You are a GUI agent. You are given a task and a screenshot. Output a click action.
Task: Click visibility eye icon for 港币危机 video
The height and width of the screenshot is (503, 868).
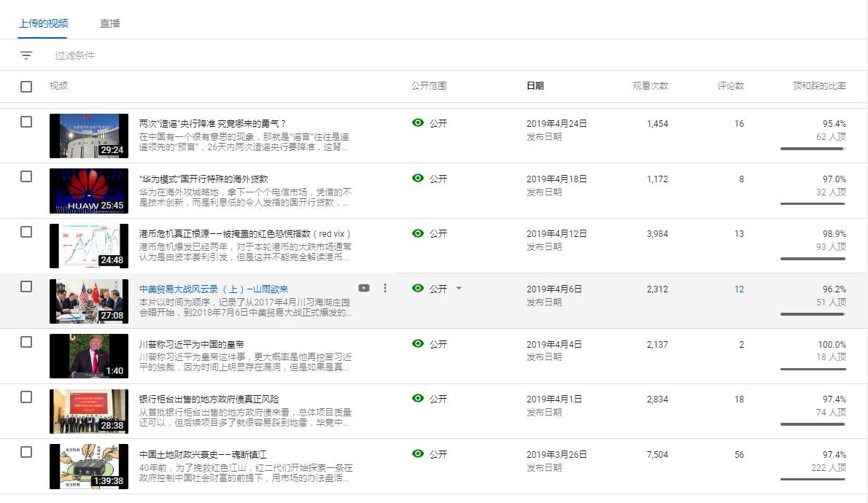pos(418,233)
